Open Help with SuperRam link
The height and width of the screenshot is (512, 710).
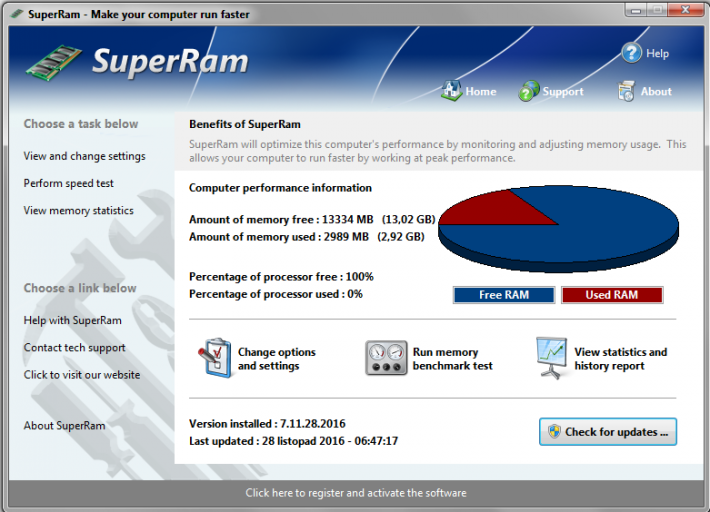point(72,321)
